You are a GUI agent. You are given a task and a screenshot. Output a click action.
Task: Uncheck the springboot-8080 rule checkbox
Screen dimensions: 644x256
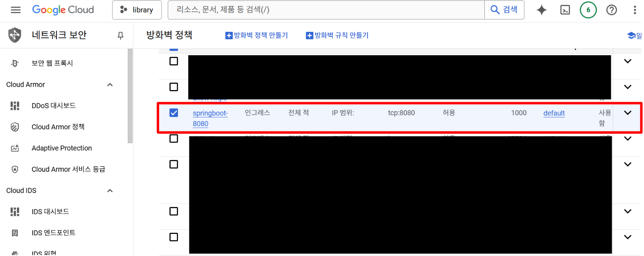point(174,113)
